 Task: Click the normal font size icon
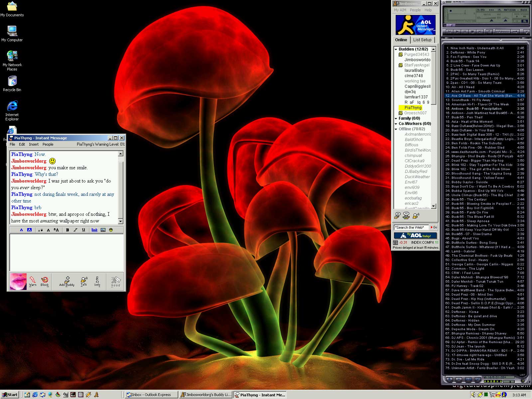(48, 230)
